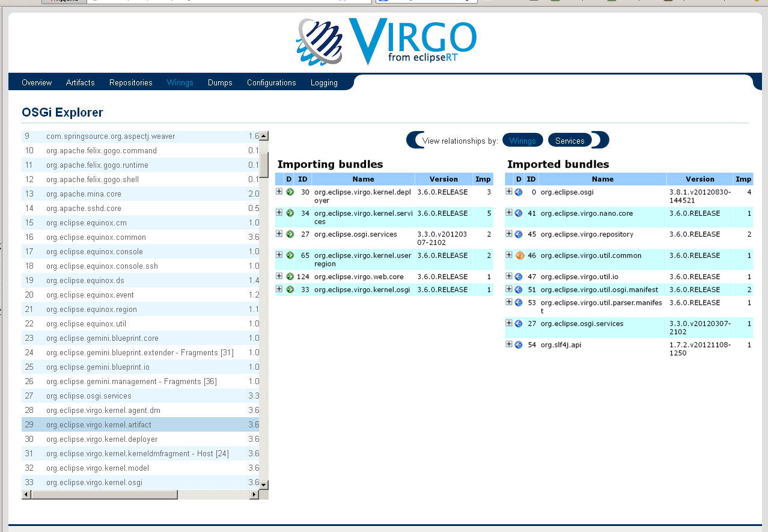Expand importing bundle org.eclipse.virgo.kernel.services

(x=279, y=212)
